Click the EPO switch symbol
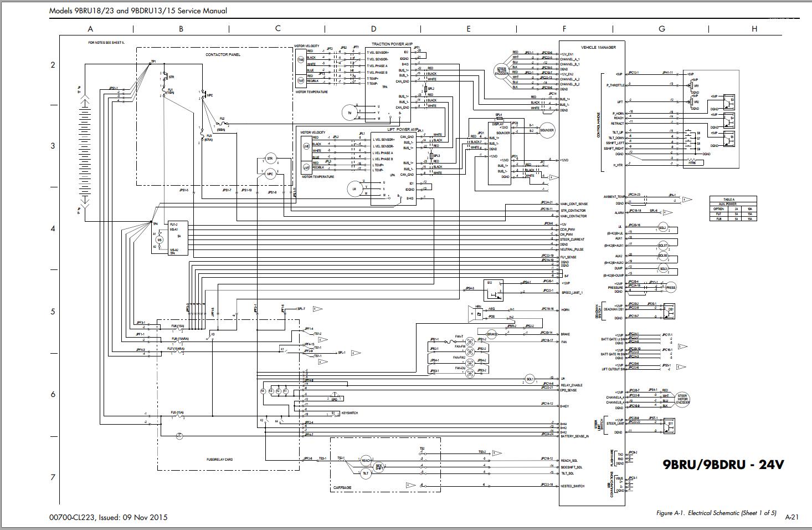 tap(335, 398)
